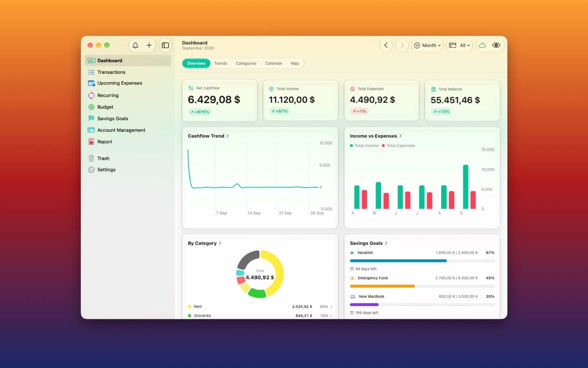Switch to the Trends tab
This screenshot has width=588, height=368.
coord(220,63)
